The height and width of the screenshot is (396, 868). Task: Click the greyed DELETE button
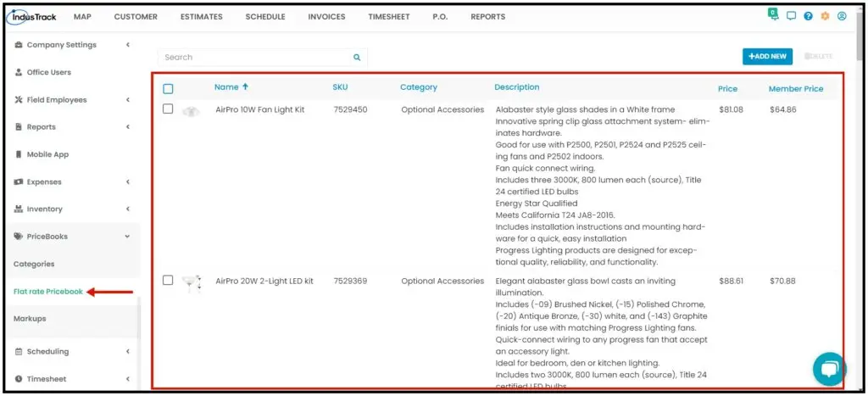click(818, 57)
